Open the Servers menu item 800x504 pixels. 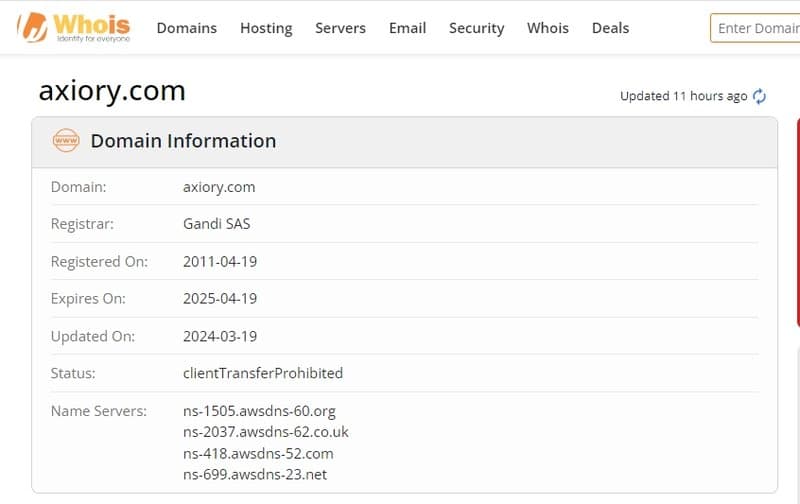pyautogui.click(x=340, y=28)
